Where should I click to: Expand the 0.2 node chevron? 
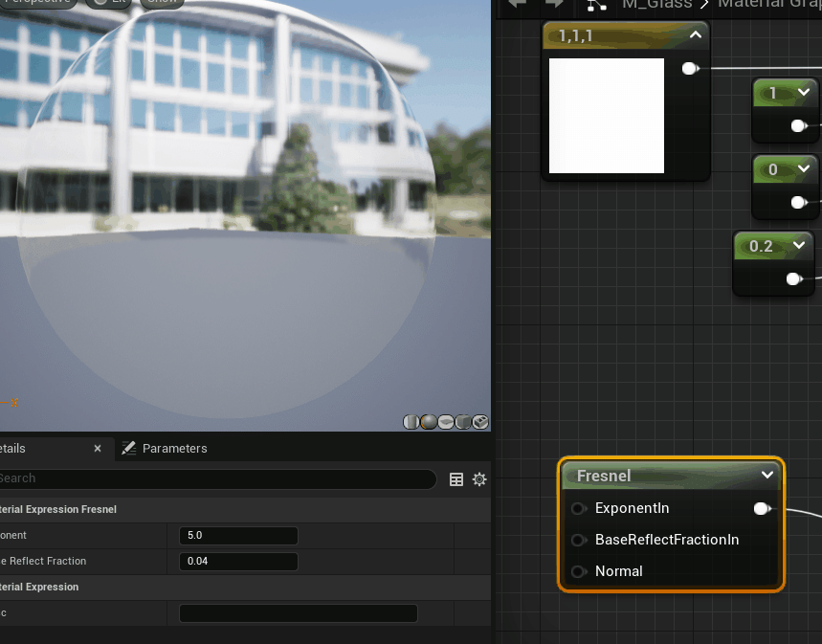point(799,245)
